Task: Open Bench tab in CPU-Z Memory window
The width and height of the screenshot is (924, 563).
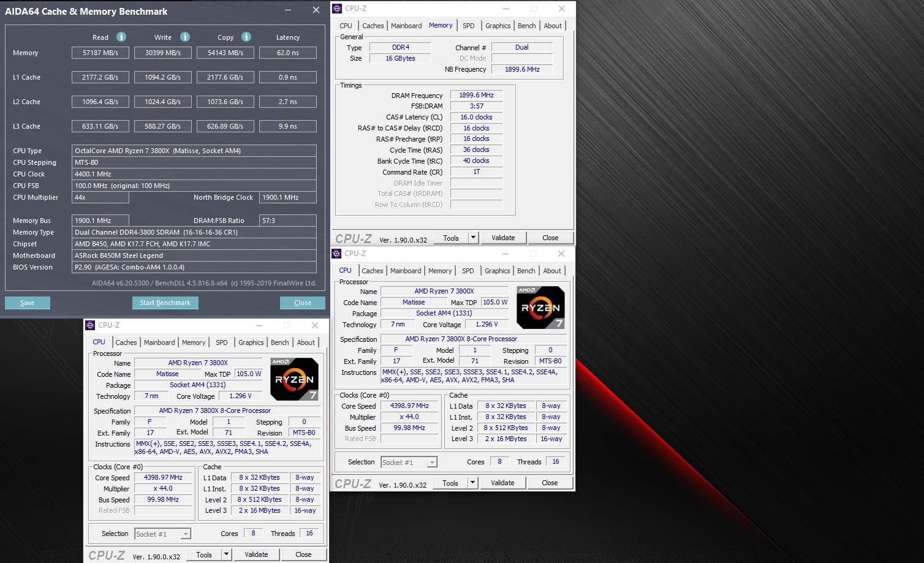Action: point(526,26)
